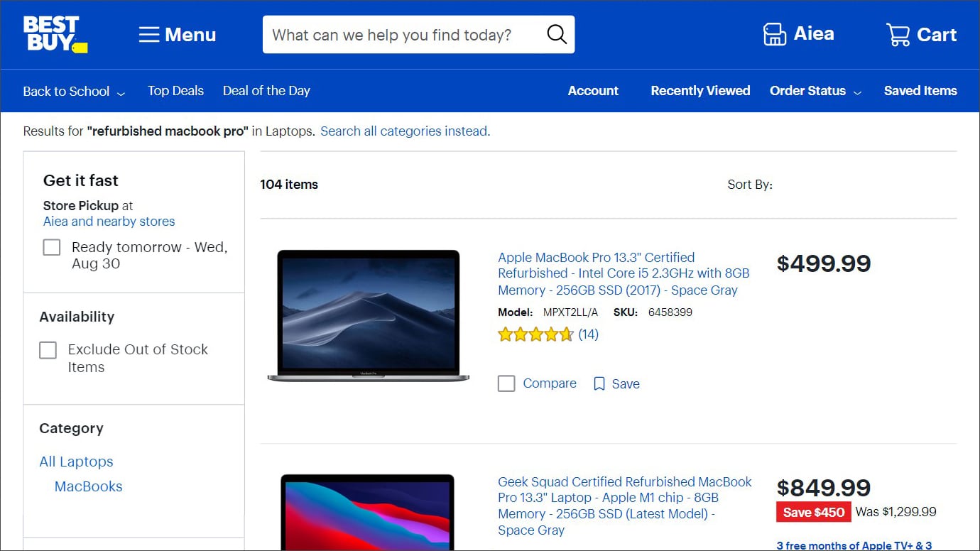Enable Exclude Out of Stock Items

48,350
